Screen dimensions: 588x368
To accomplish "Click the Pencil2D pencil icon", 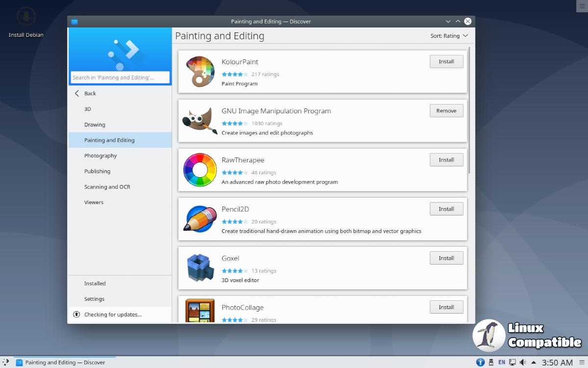I will pyautogui.click(x=200, y=219).
